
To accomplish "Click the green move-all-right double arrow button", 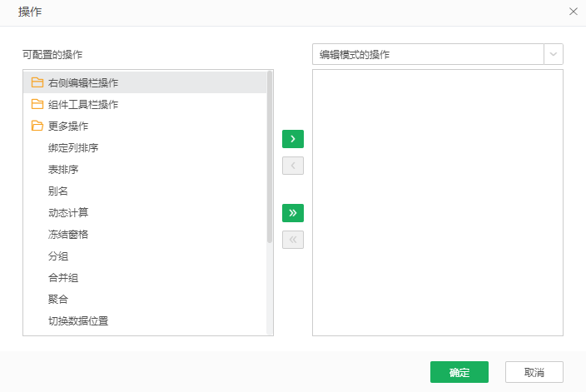I will point(292,213).
